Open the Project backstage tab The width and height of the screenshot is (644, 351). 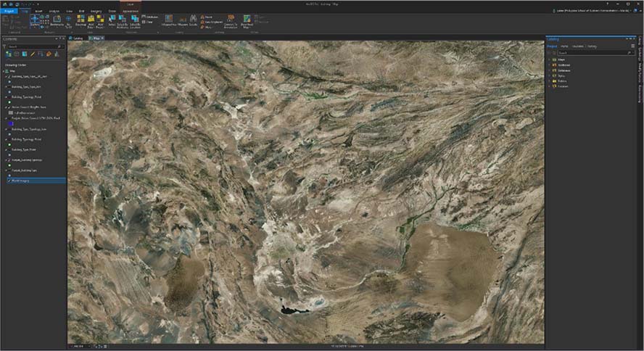(9, 12)
